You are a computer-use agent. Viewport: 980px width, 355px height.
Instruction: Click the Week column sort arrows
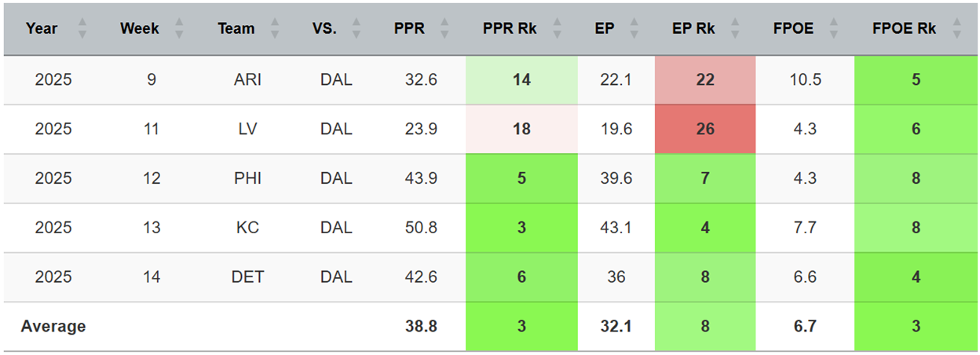click(179, 29)
